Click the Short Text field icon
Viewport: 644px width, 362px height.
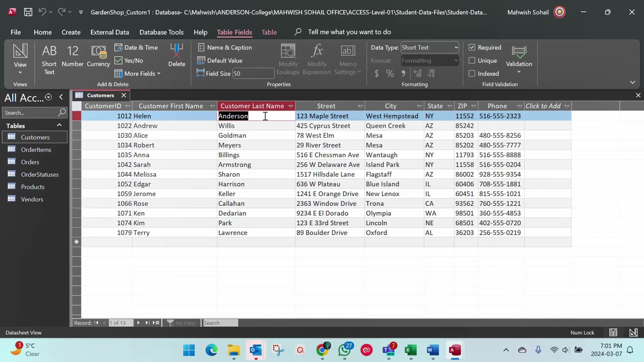[x=49, y=59]
